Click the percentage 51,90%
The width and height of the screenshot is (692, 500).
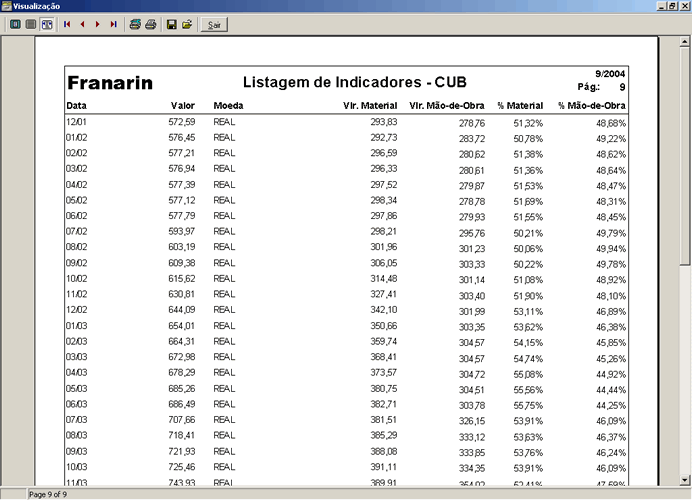(x=528, y=296)
